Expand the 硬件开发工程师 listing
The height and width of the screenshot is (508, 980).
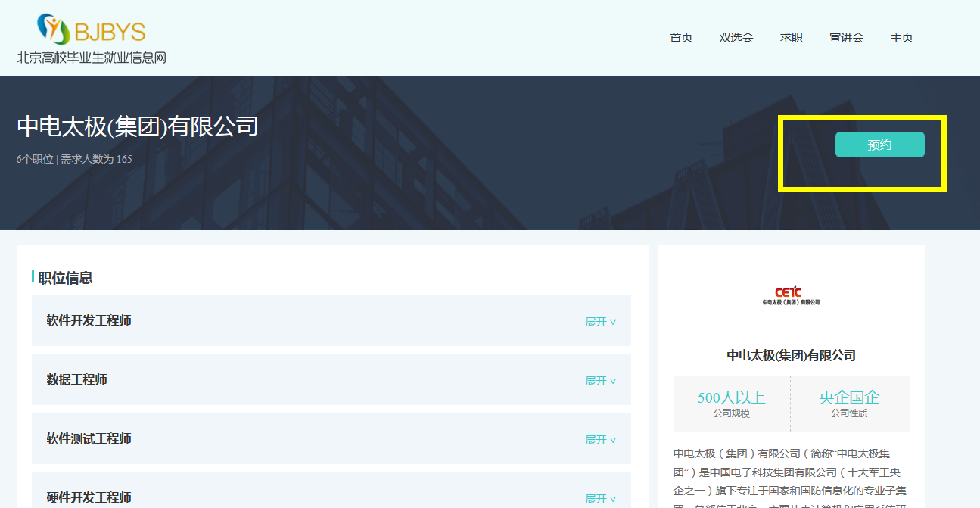tap(600, 498)
